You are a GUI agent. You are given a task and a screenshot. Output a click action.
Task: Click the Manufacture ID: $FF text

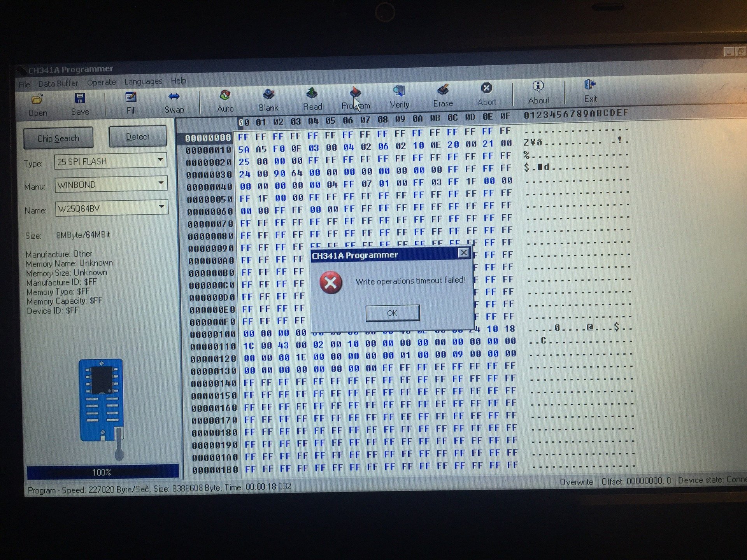click(x=61, y=282)
